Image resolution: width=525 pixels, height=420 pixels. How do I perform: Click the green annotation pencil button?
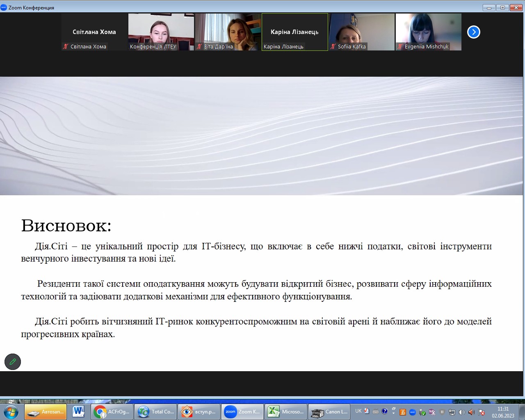click(x=13, y=362)
